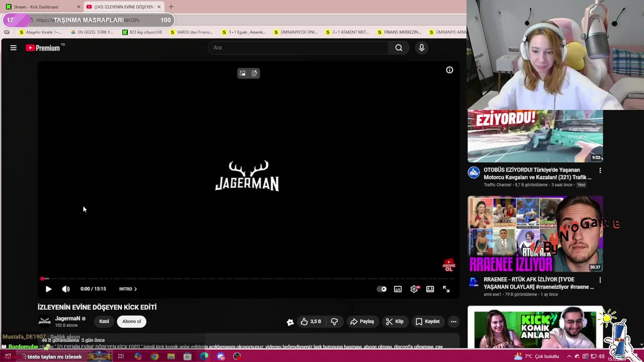
Task: Open Task View on the taskbar
Action: (121, 356)
